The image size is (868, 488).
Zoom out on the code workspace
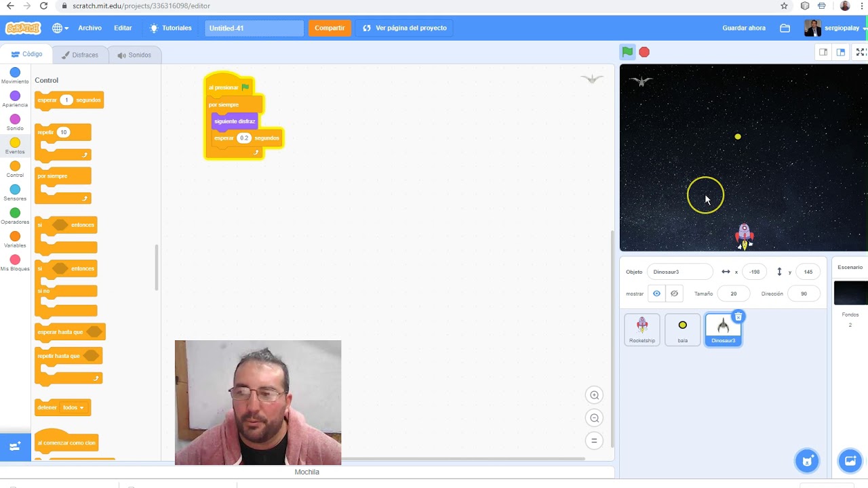coord(594,418)
